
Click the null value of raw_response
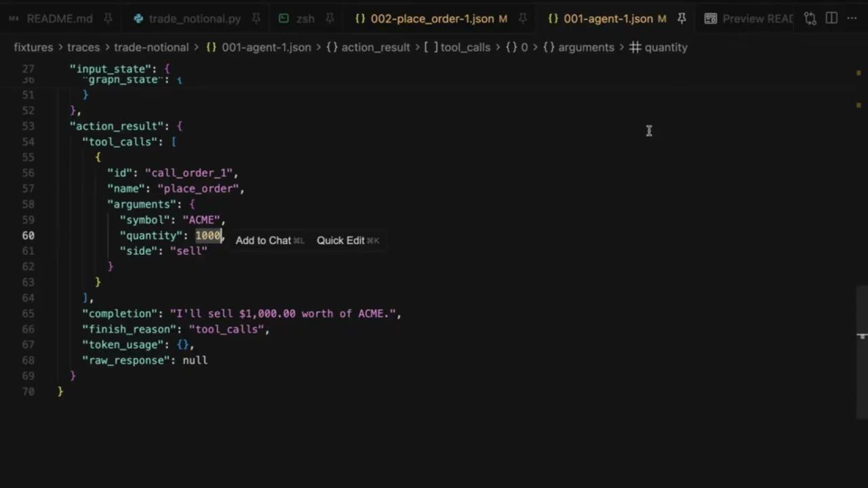click(x=195, y=361)
